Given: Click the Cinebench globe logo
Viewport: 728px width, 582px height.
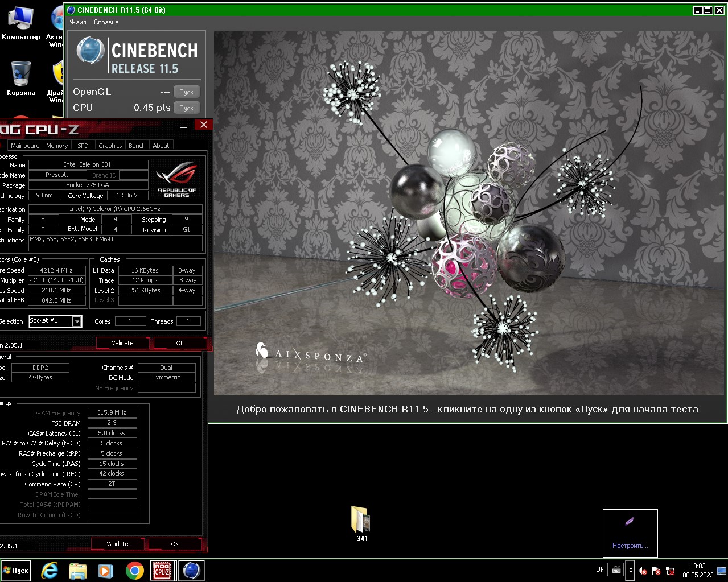Looking at the screenshot, I should coord(90,51).
